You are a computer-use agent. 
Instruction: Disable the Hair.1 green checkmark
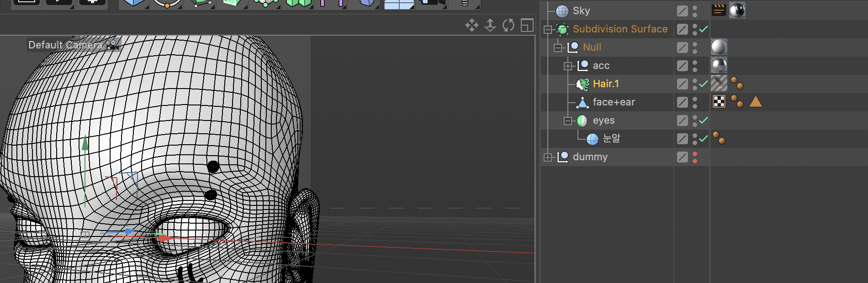coord(704,84)
